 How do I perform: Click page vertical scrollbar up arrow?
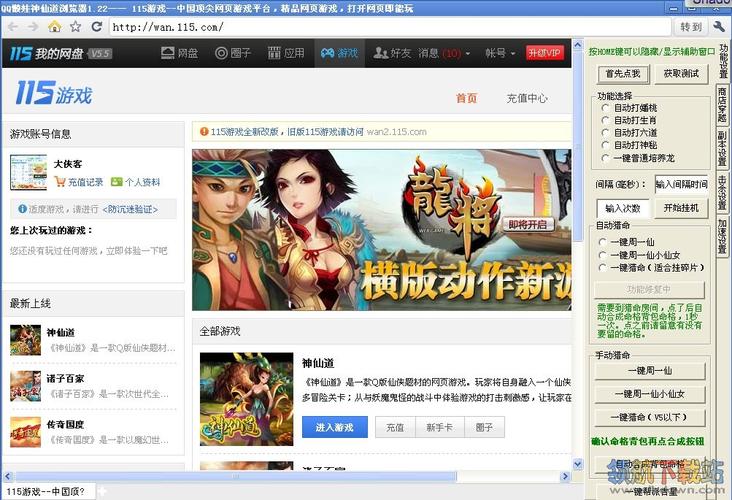pos(578,45)
